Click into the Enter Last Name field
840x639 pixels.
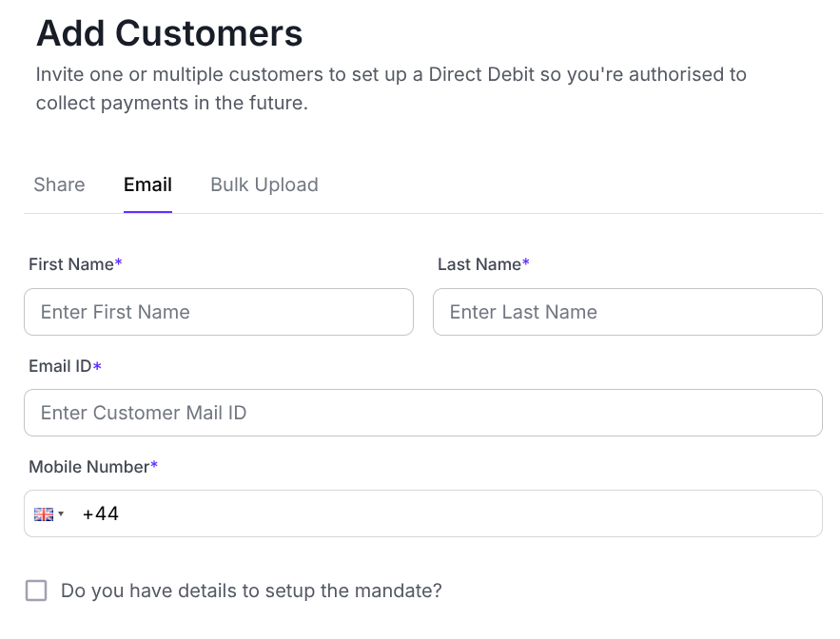(x=627, y=312)
